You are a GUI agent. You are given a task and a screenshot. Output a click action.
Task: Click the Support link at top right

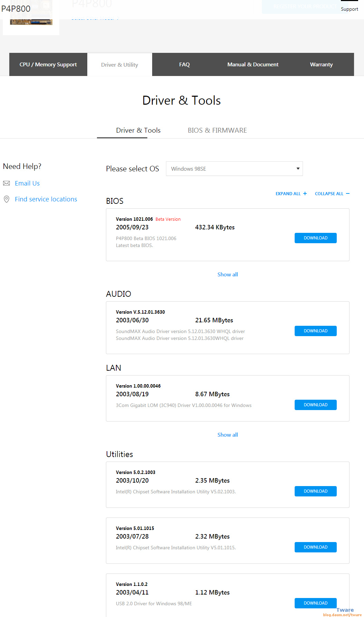pyautogui.click(x=350, y=9)
